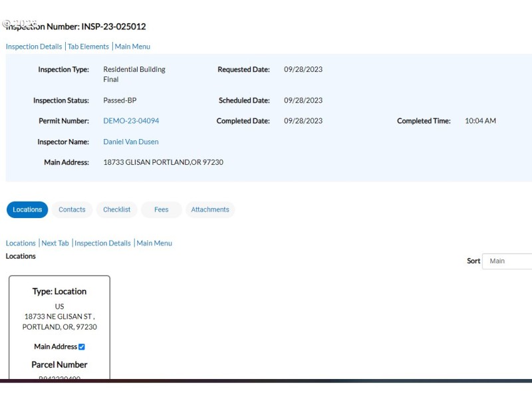This screenshot has width=532, height=399.
Task: Show the Attachments tab
Action: pos(210,209)
